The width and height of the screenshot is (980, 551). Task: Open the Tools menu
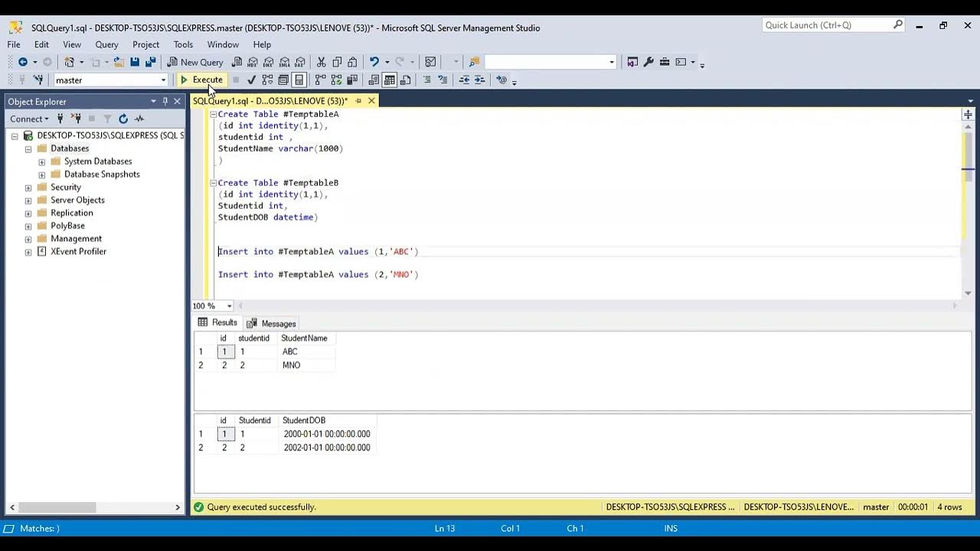tap(183, 44)
